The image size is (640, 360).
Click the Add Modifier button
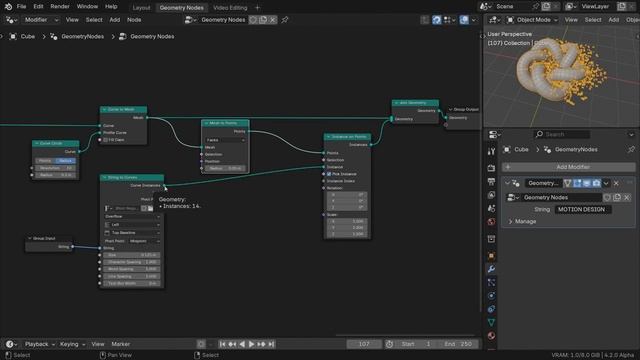tap(569, 167)
